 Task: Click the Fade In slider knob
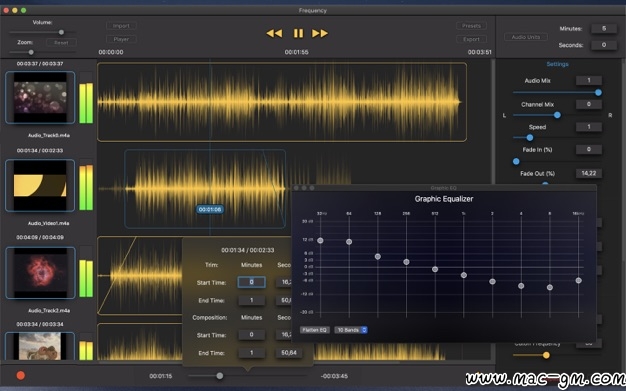pyautogui.click(x=516, y=162)
